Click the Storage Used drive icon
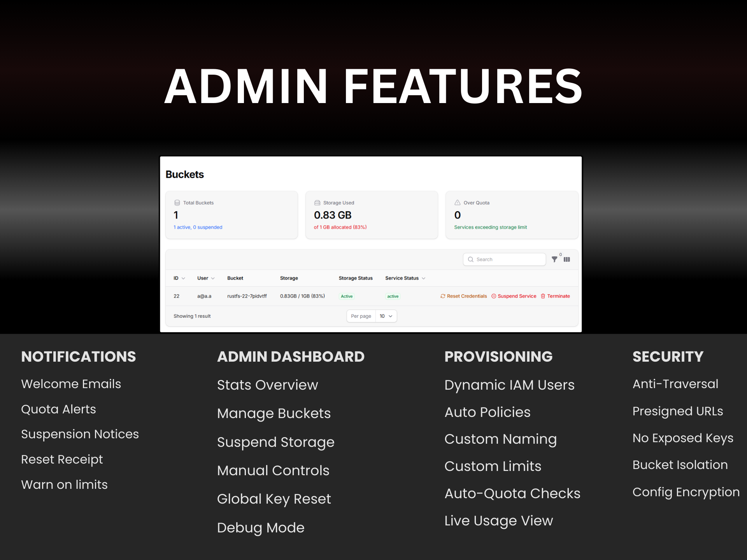Viewport: 747px width, 560px height. pos(317,203)
